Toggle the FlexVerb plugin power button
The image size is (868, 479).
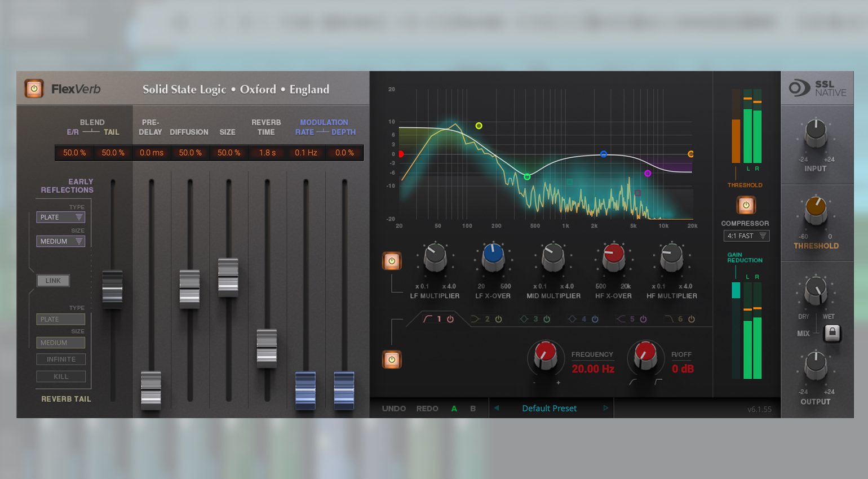pos(34,88)
